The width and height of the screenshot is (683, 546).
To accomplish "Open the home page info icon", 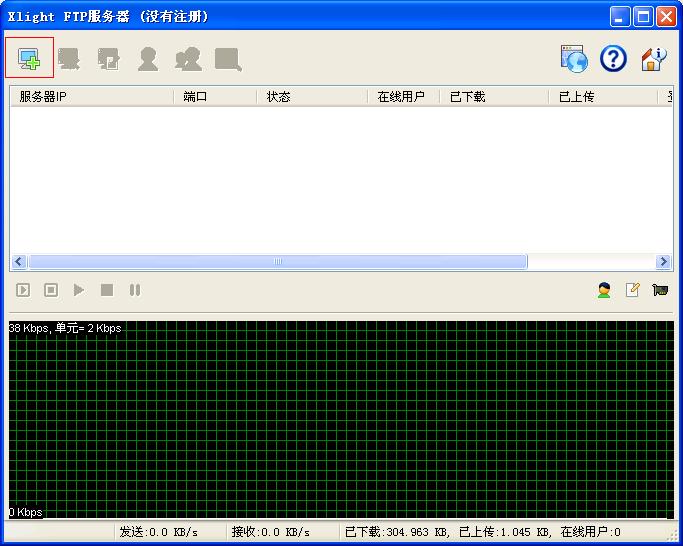I will click(653, 59).
